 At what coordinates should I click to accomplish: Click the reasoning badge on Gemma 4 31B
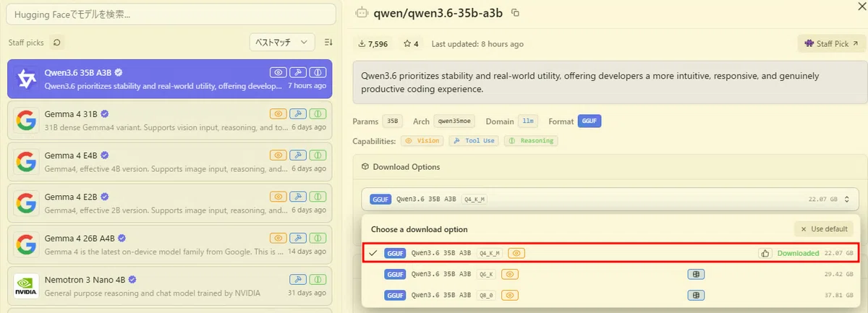coord(318,113)
